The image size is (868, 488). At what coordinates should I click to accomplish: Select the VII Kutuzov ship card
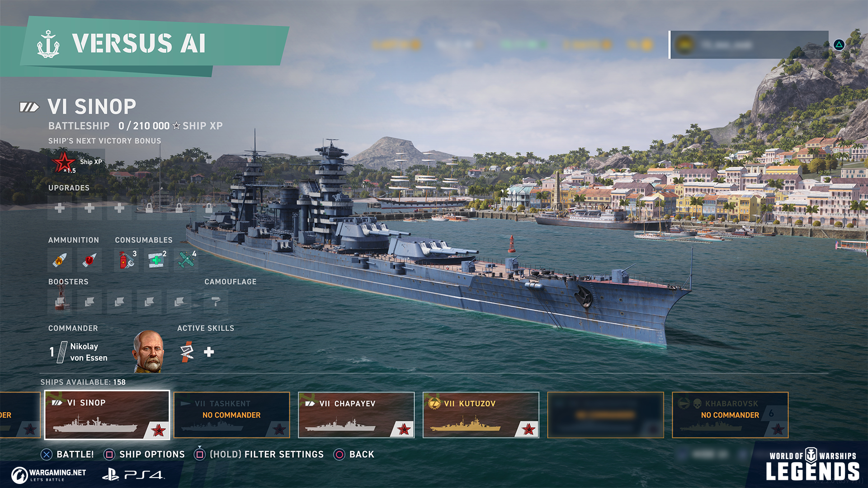pyautogui.click(x=481, y=415)
